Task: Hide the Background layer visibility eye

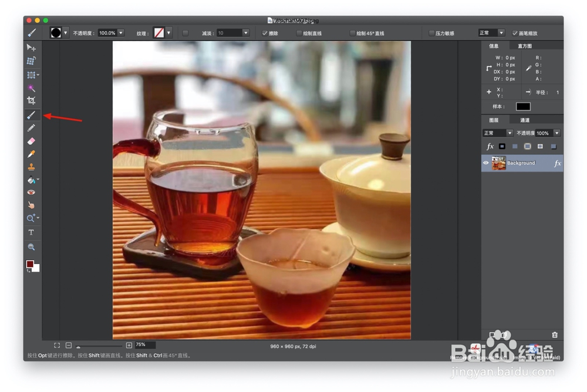Action: (486, 163)
